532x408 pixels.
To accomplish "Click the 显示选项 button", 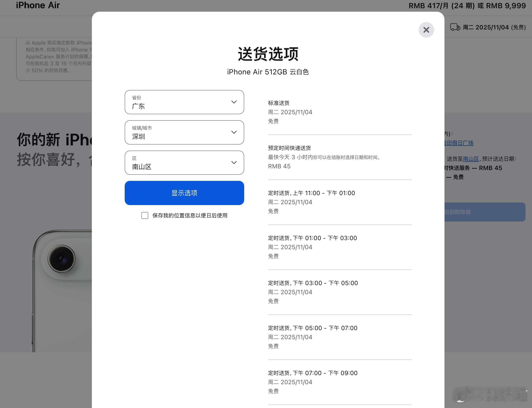I will pyautogui.click(x=184, y=193).
